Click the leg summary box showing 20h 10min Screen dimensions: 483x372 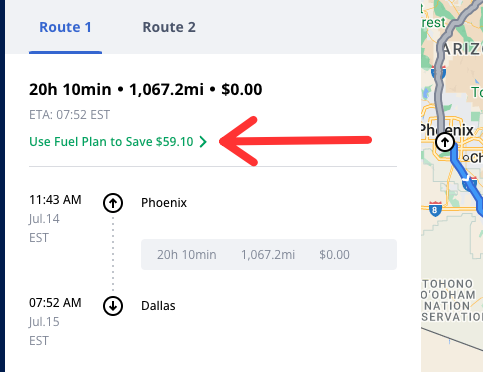pyautogui.click(x=269, y=254)
